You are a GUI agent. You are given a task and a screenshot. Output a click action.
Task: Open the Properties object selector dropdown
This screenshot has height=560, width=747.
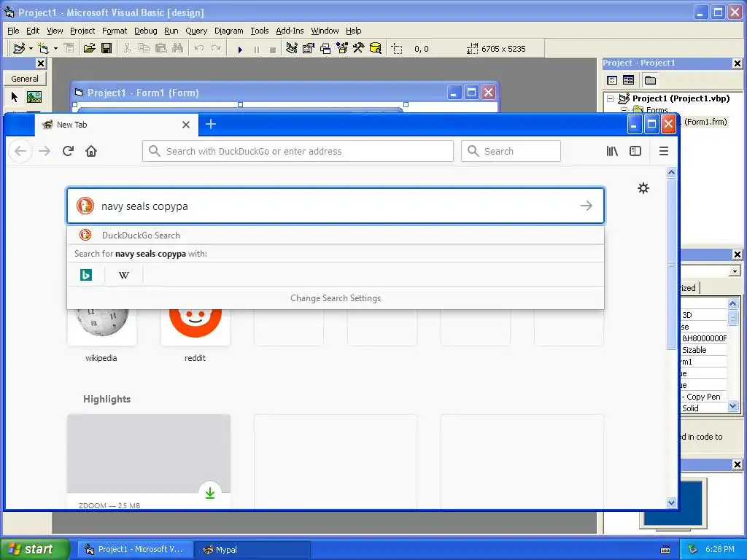click(735, 271)
